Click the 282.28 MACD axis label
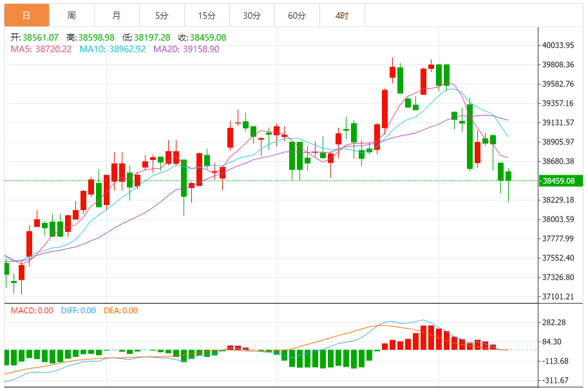 pos(554,323)
